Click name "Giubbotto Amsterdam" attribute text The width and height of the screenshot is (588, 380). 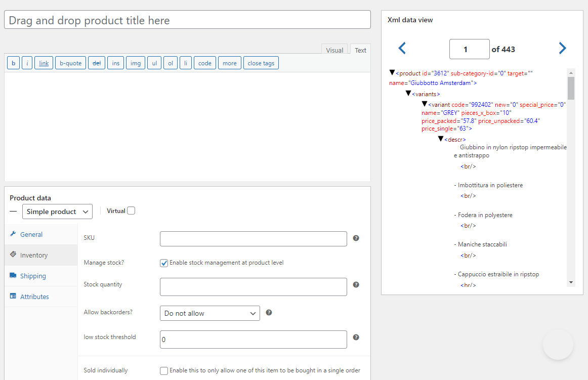coord(431,83)
